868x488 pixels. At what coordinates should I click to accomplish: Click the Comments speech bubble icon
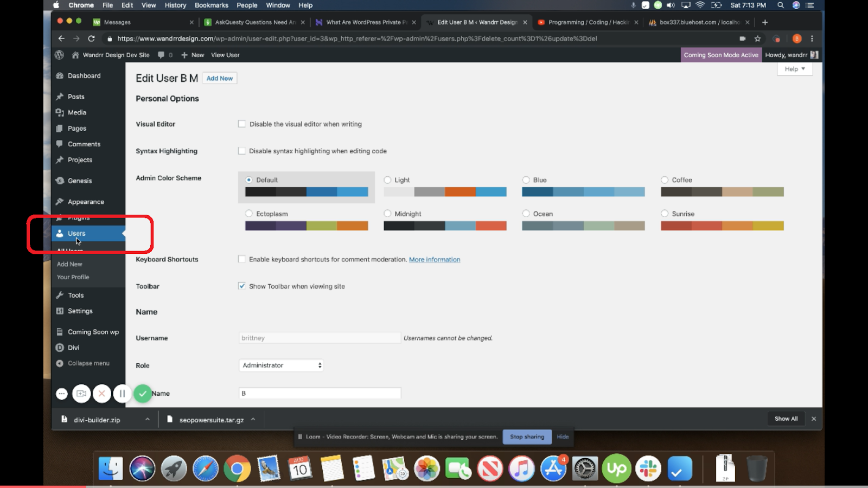click(60, 144)
